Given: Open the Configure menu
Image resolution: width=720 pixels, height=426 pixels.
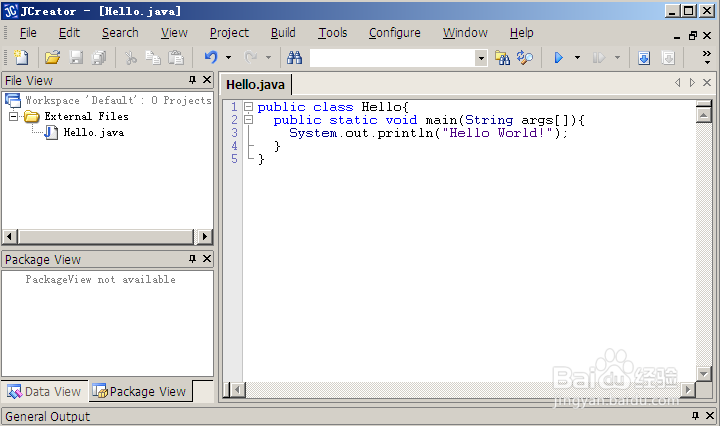Looking at the screenshot, I should [x=394, y=33].
